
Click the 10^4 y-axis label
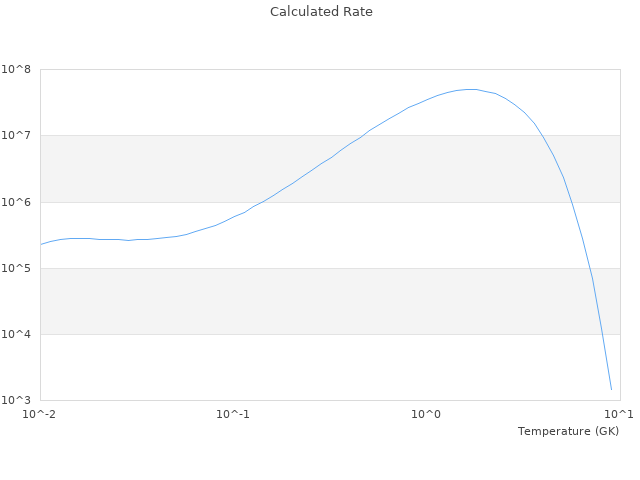pos(16,334)
